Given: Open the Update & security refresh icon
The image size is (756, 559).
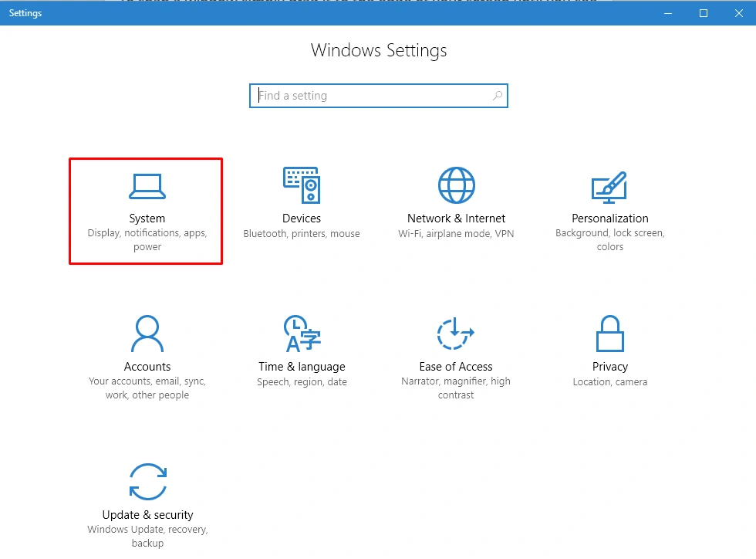Looking at the screenshot, I should pos(148,482).
